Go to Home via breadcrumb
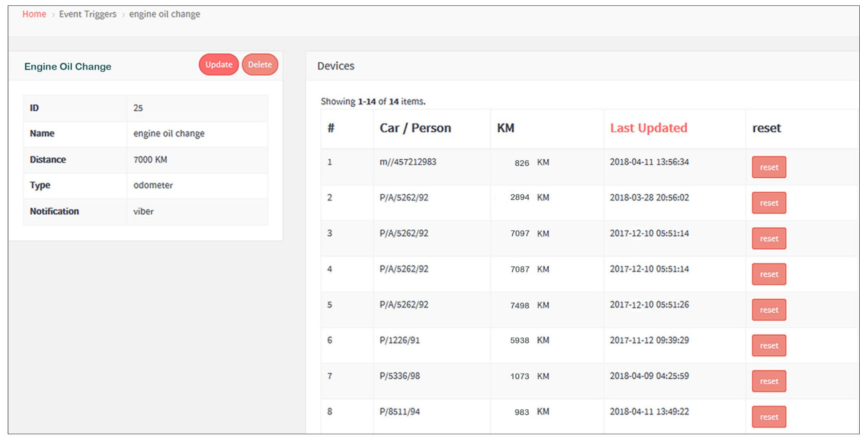Screen dimensions: 868x441 click(34, 14)
